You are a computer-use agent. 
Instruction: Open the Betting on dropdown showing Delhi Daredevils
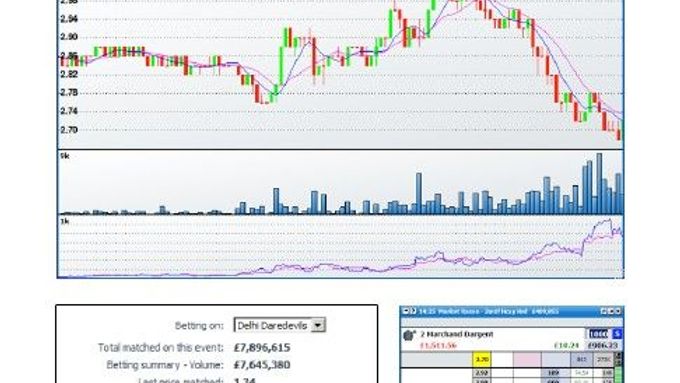coord(280,325)
